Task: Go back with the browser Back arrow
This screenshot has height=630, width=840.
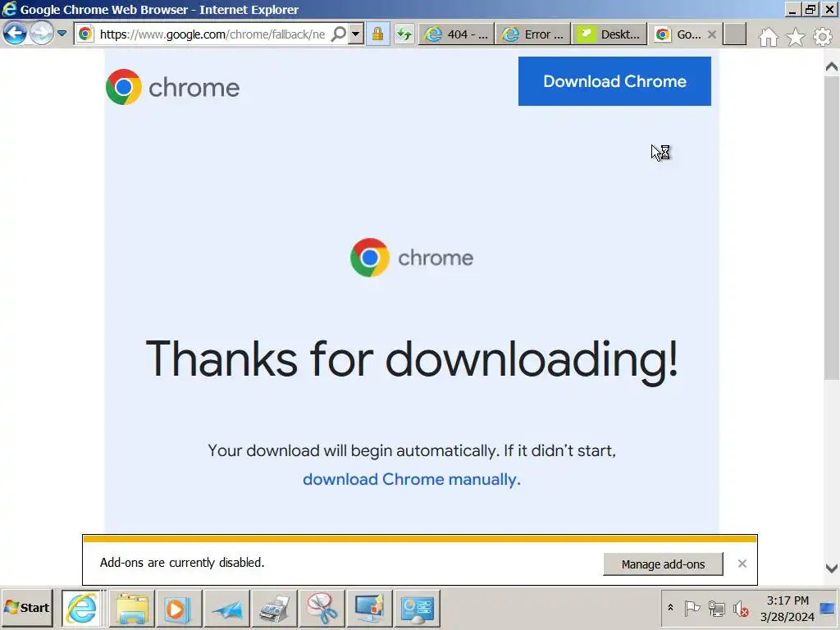Action: (15, 34)
